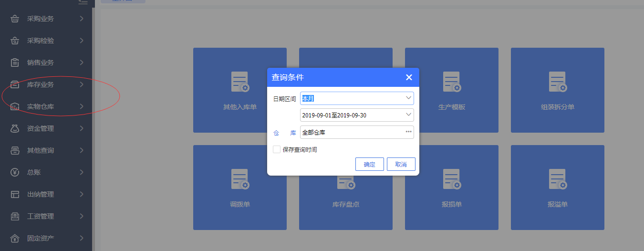This screenshot has height=251, width=644.
Task: Open the 2019-09-01至2019-09-30 dropdown arrow
Action: (x=409, y=115)
